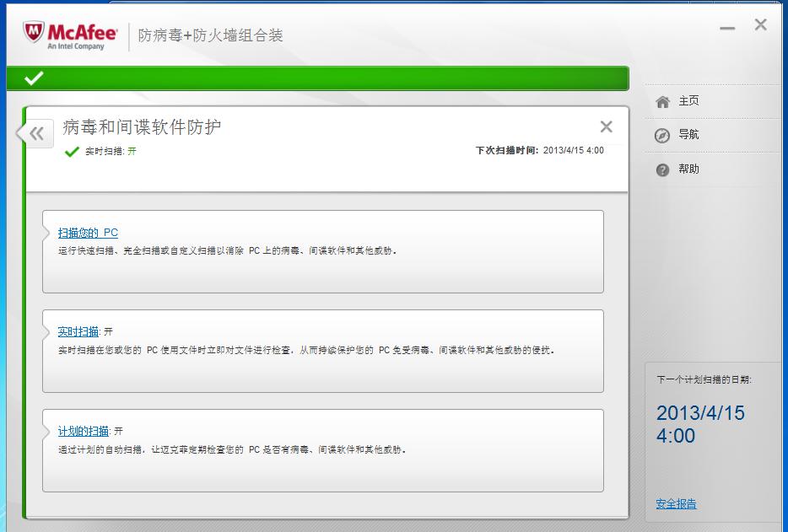Click the 计划的扫描 description paragraph

[232, 449]
